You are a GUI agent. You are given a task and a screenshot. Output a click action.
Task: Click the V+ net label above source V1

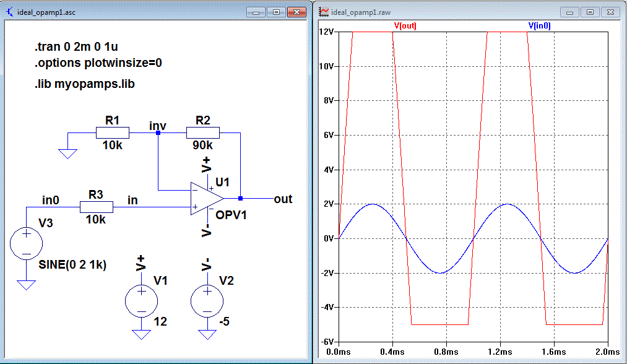pyautogui.click(x=141, y=264)
